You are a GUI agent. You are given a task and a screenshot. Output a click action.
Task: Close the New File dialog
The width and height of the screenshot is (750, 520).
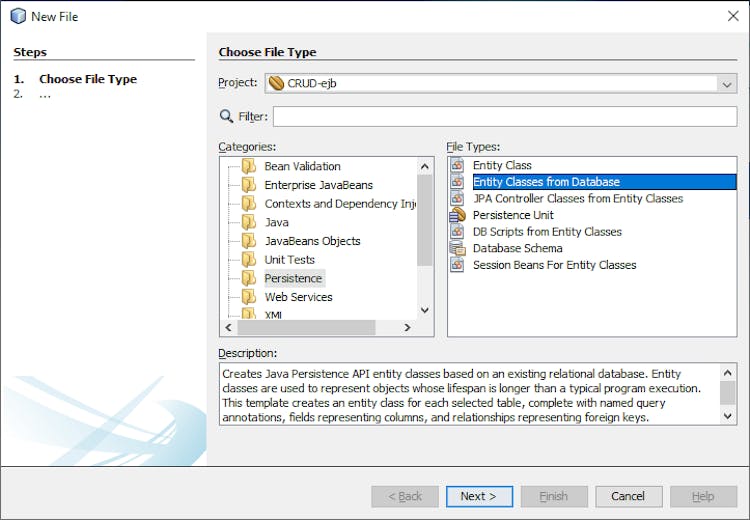pos(733,15)
